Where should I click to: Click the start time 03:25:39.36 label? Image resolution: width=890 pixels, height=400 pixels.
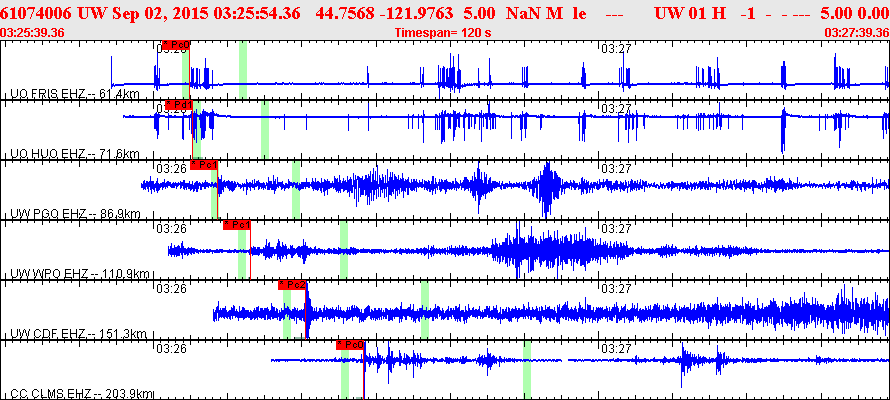tap(33, 32)
